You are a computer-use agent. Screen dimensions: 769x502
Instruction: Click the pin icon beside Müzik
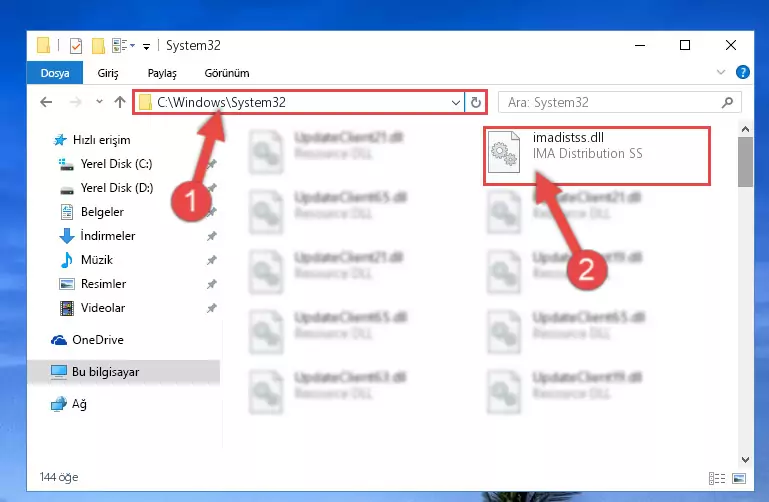pos(211,260)
